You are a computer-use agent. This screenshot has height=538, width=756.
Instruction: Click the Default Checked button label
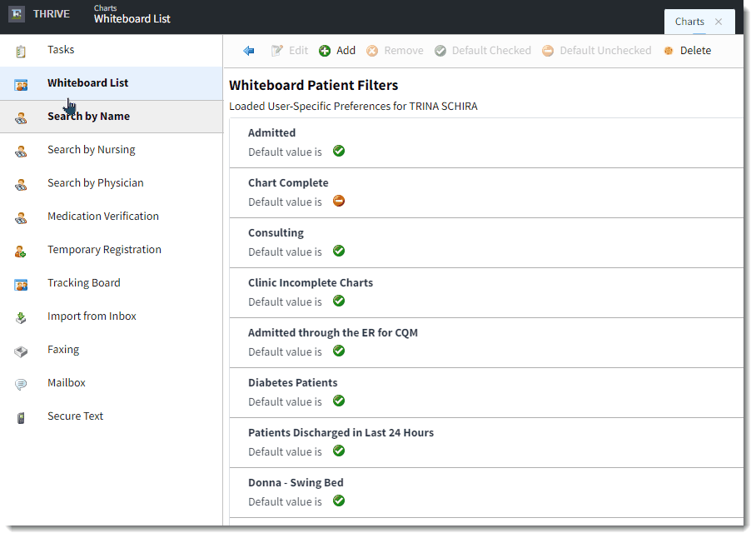tap(491, 51)
